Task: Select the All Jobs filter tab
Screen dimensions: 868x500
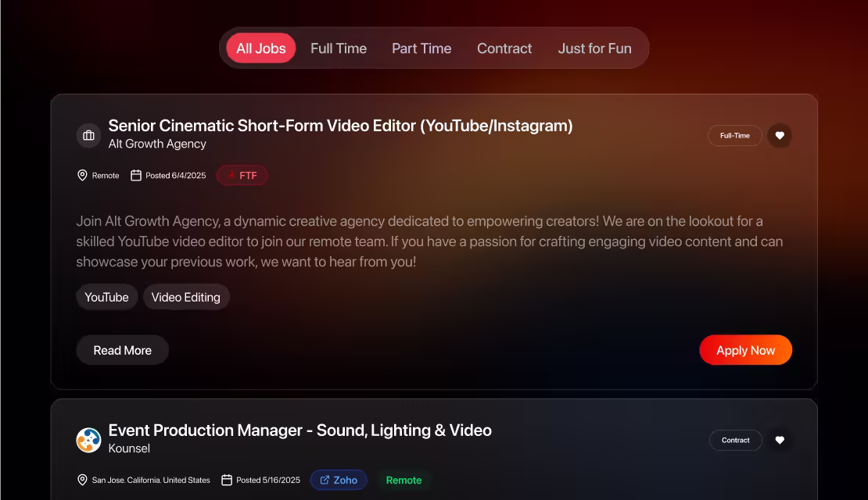Action: (x=260, y=48)
